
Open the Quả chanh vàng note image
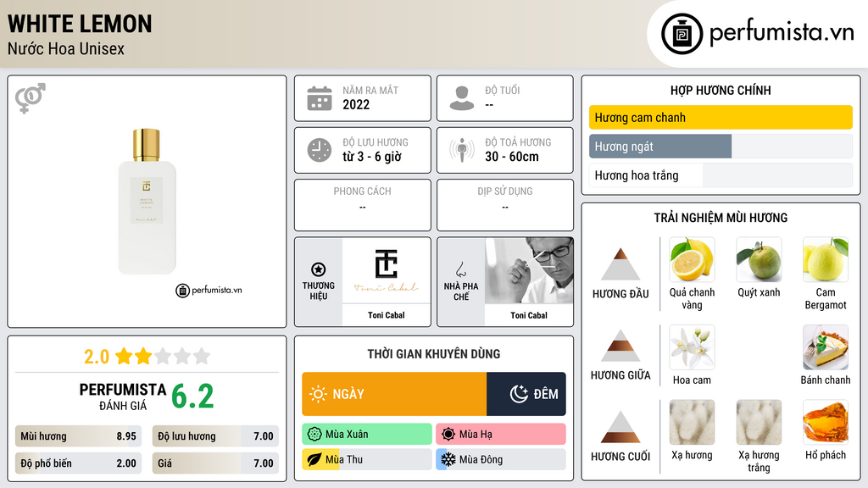pyautogui.click(x=692, y=259)
